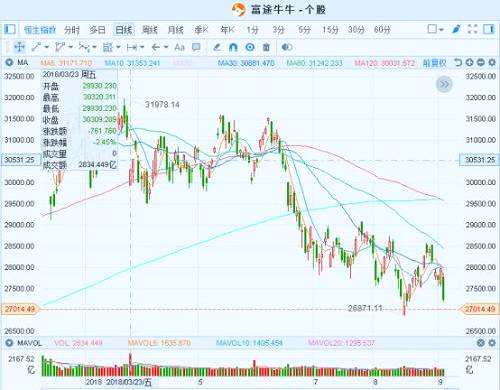Expand the trend line tool dropdown arrow

[46, 47]
